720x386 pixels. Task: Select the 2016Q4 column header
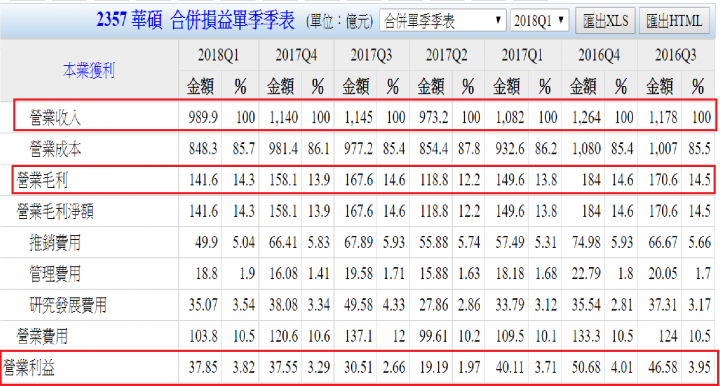(599, 55)
